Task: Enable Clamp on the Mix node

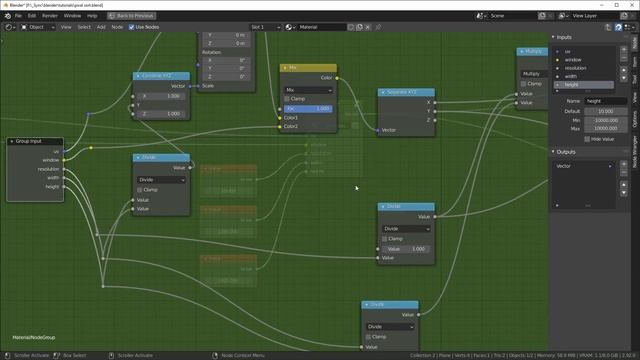Action: pyautogui.click(x=287, y=99)
